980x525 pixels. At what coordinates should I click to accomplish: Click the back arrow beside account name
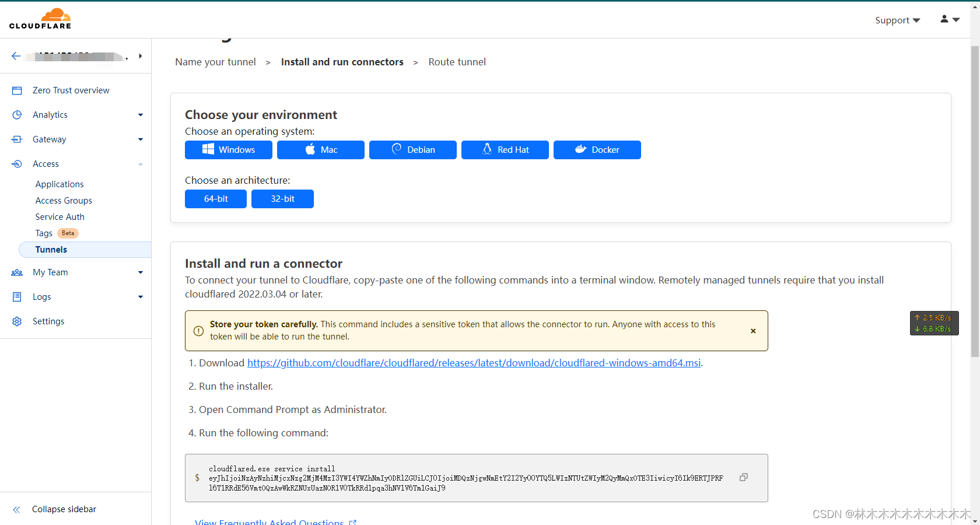coord(16,55)
